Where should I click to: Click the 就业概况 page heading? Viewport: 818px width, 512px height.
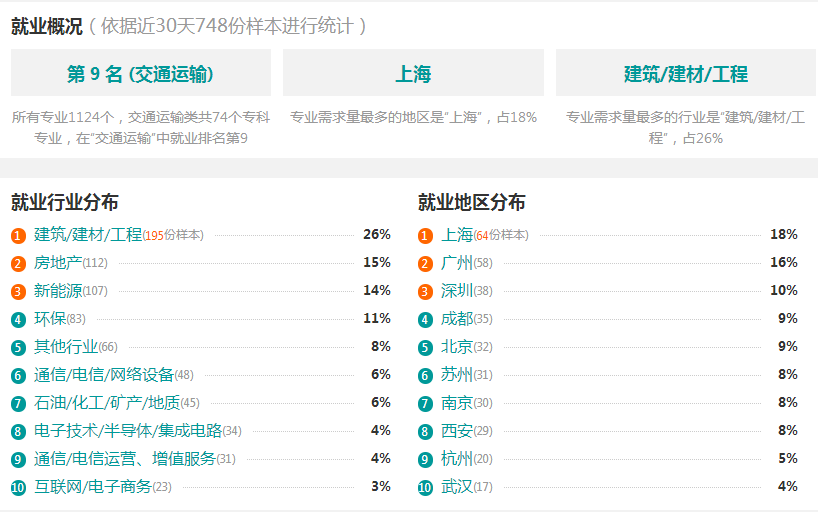[x=47, y=26]
